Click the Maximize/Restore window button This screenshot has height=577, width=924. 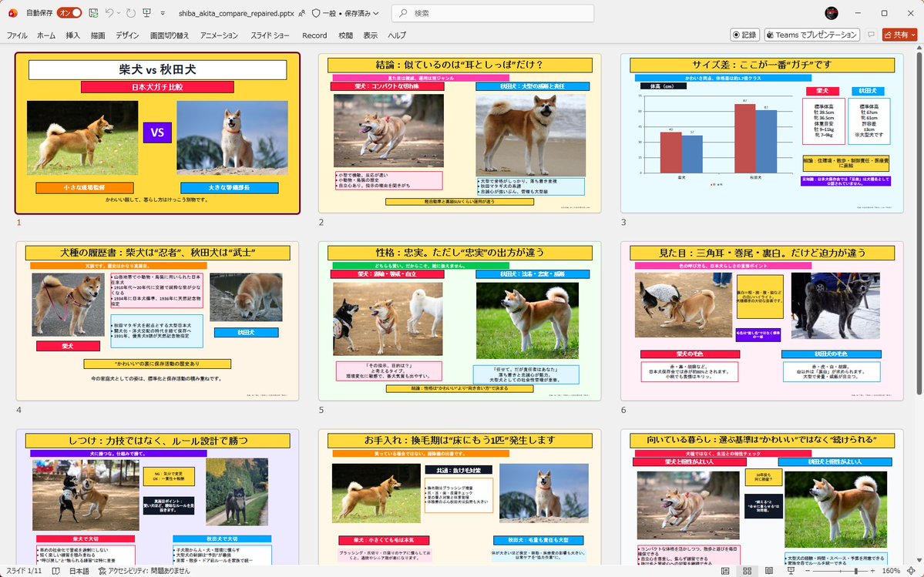[x=885, y=13]
